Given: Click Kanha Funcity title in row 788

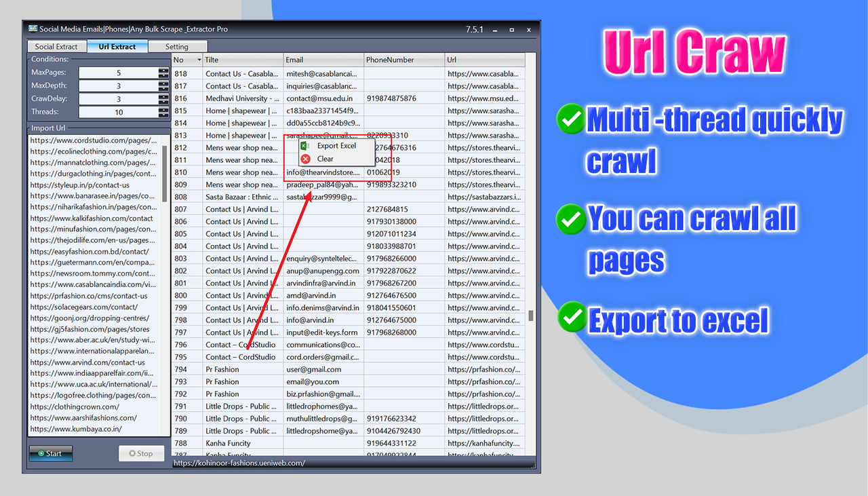Looking at the screenshot, I should (228, 443).
